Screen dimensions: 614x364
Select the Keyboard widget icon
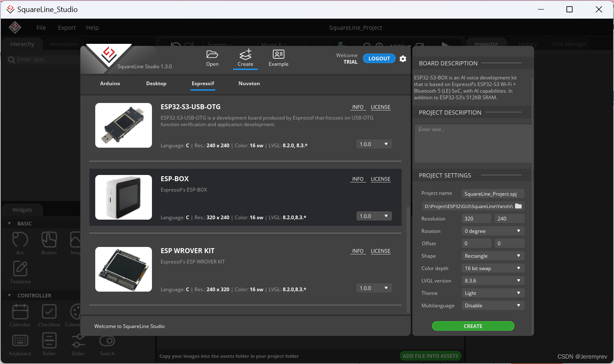[x=20, y=340]
